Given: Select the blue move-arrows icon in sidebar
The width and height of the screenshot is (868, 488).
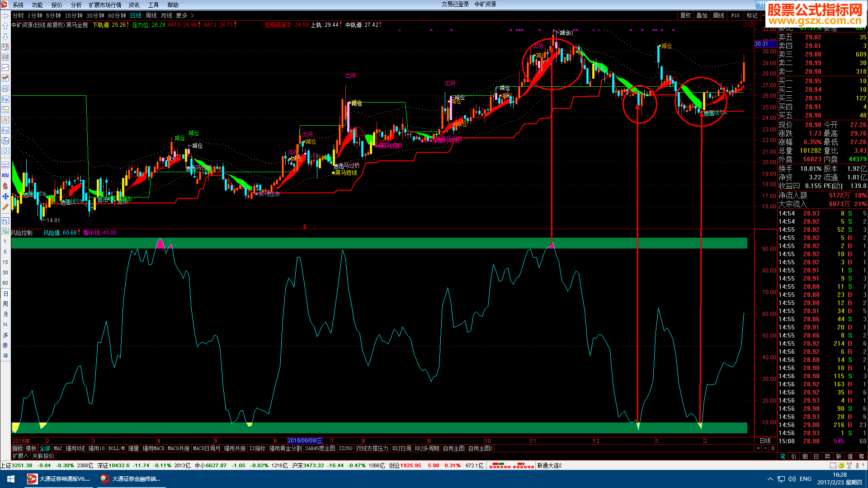Looking at the screenshot, I should (5, 196).
